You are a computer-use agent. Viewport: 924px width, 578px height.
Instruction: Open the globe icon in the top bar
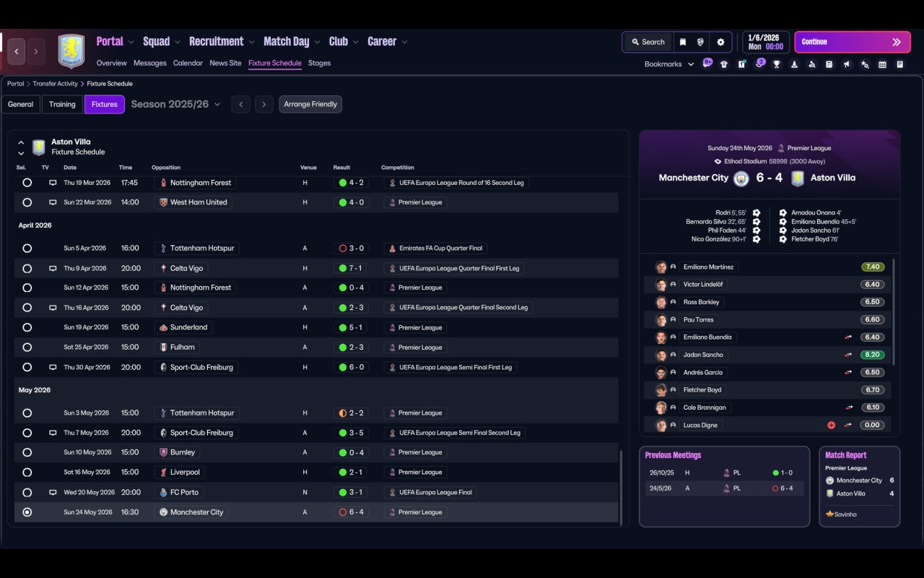[700, 42]
